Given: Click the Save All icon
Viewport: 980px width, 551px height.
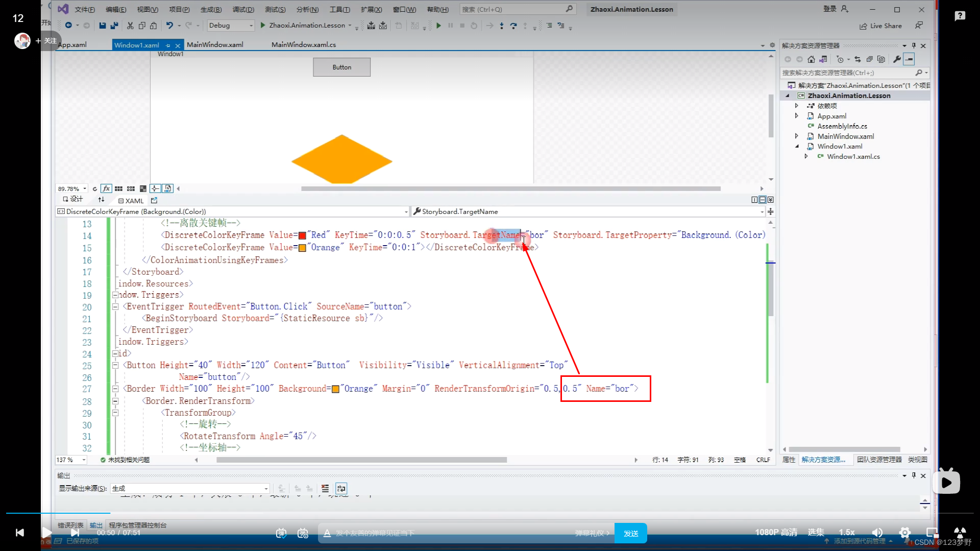Looking at the screenshot, I should tap(114, 26).
